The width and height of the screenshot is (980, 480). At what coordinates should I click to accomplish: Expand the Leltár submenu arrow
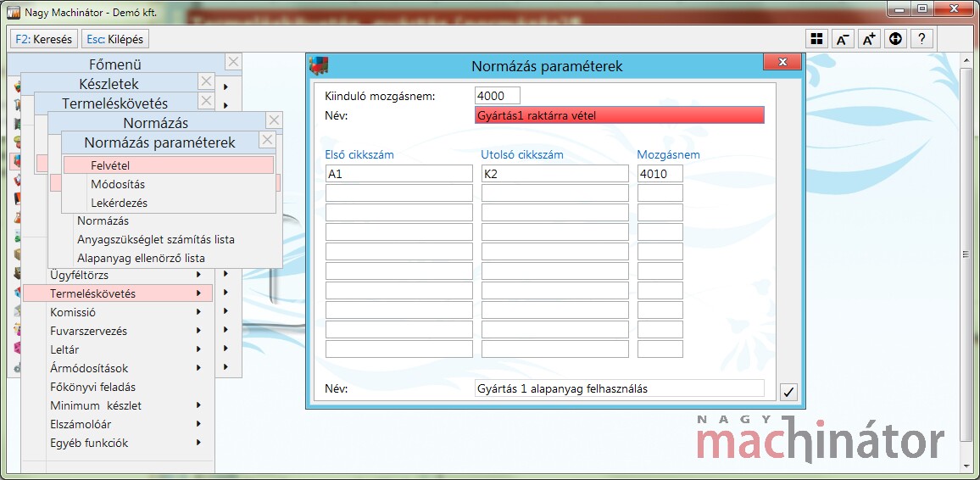click(x=198, y=349)
